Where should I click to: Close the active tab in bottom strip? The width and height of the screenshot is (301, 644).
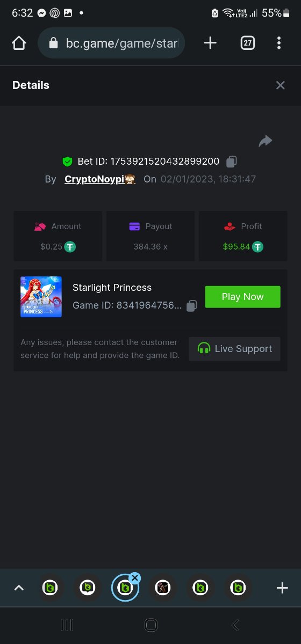(x=135, y=578)
